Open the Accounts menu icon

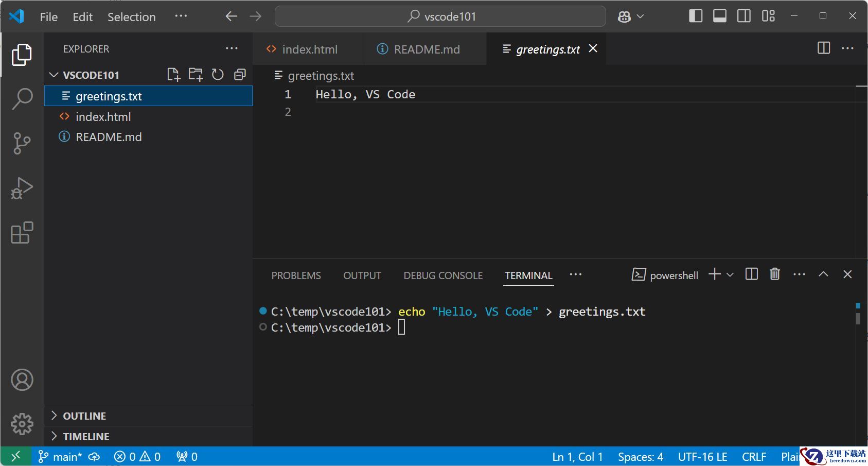tap(22, 380)
